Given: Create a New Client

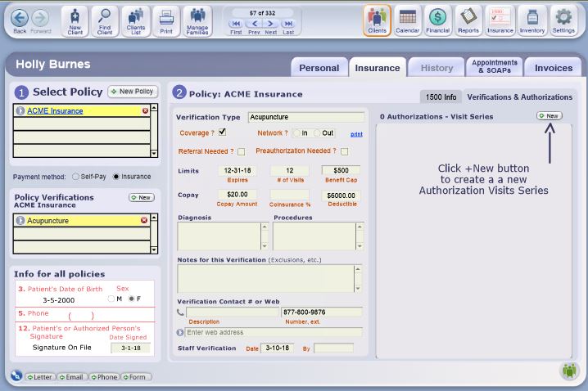Looking at the screenshot, I should point(75,21).
